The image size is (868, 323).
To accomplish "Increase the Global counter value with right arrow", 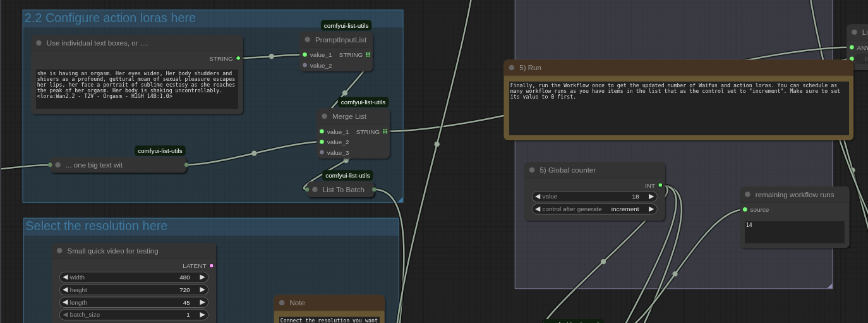I will pos(651,197).
